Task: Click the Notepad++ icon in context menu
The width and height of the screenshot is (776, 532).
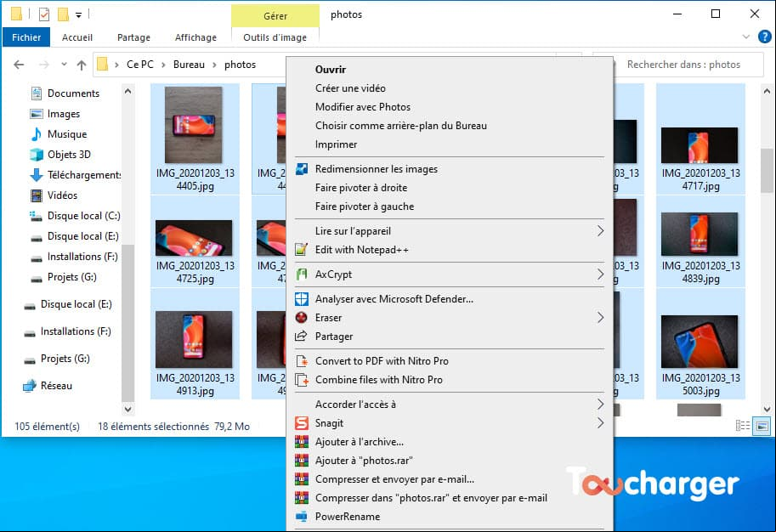Action: (x=302, y=250)
